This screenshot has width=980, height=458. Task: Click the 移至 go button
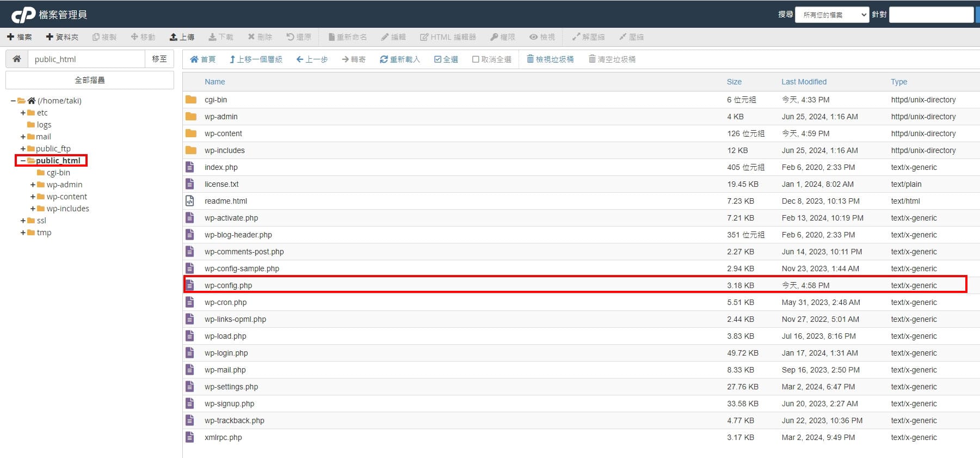click(159, 59)
